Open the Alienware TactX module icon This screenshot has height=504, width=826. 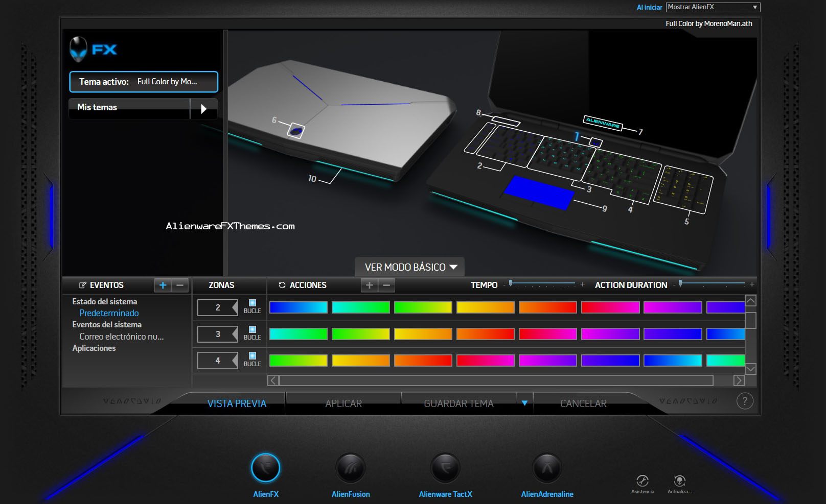(x=445, y=468)
